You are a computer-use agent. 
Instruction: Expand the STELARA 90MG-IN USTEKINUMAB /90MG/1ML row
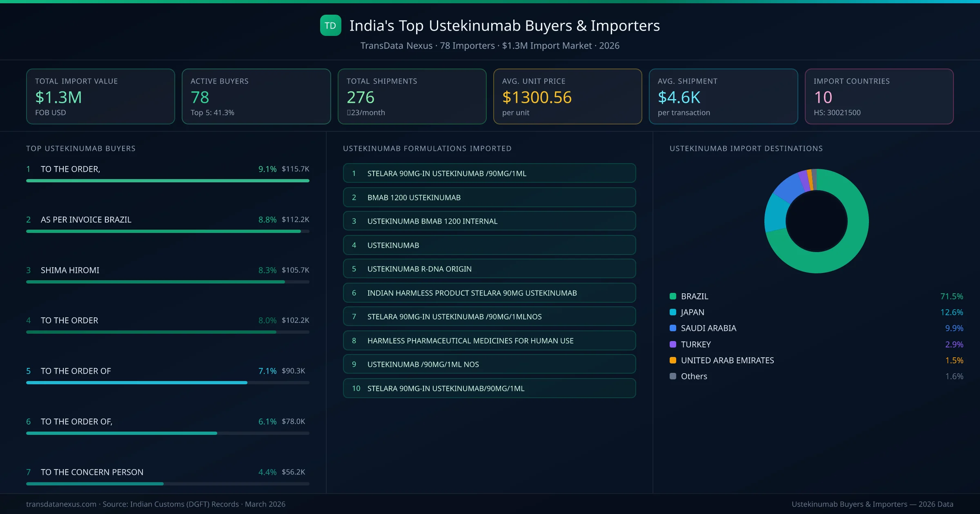(x=489, y=173)
